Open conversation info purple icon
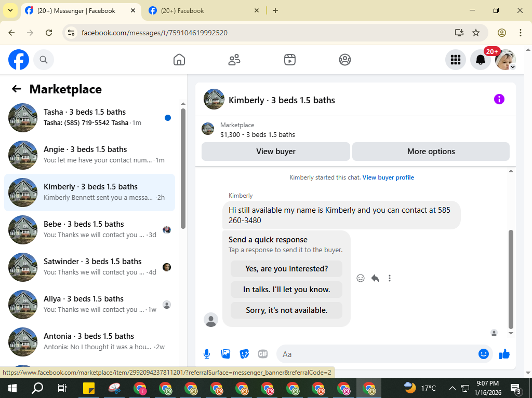Screen dimensions: 532x398 [499, 99]
